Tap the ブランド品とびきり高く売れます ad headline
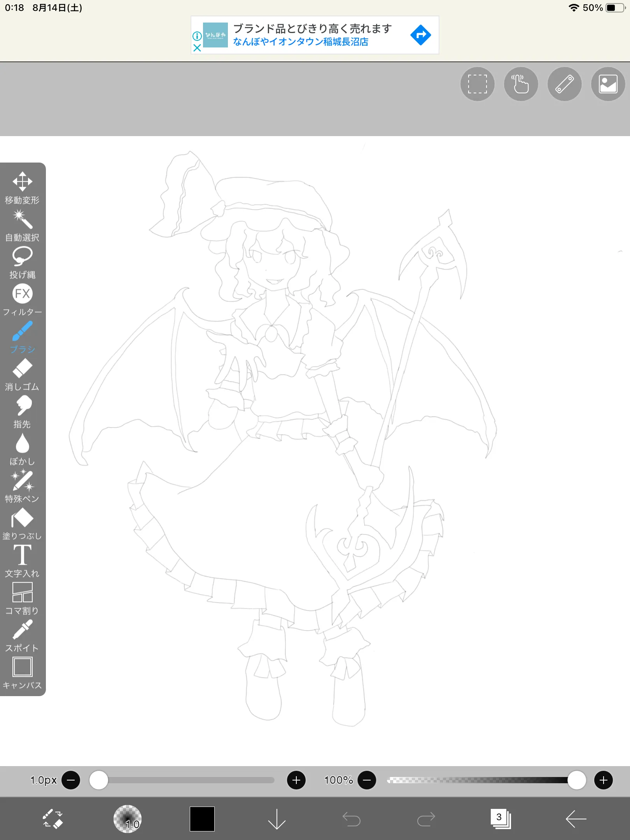The width and height of the screenshot is (630, 840). click(312, 28)
